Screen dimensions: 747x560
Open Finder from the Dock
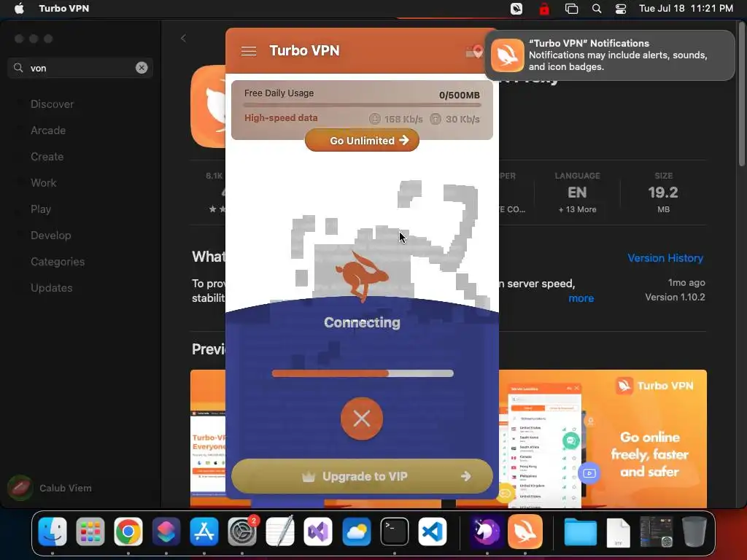(53, 532)
